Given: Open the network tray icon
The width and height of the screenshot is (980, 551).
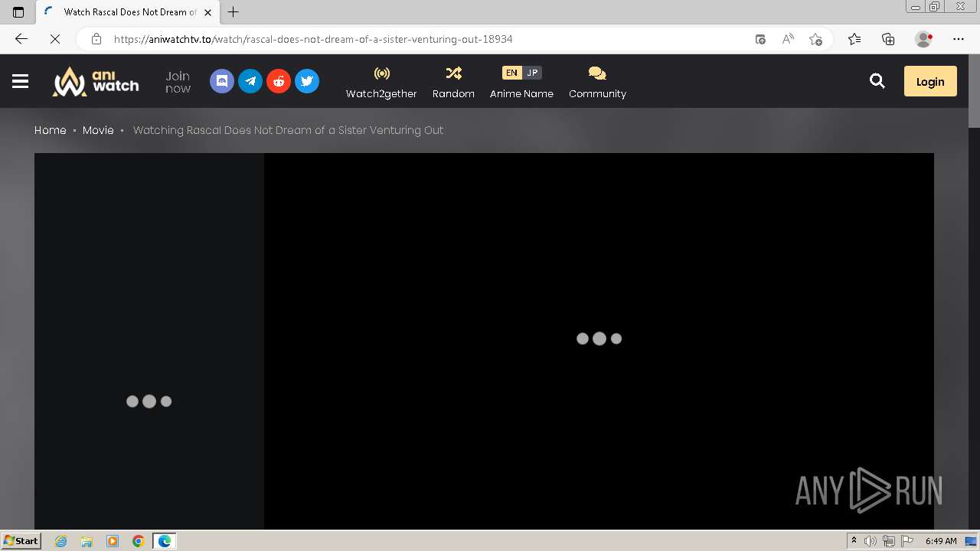Looking at the screenshot, I should pos(888,541).
